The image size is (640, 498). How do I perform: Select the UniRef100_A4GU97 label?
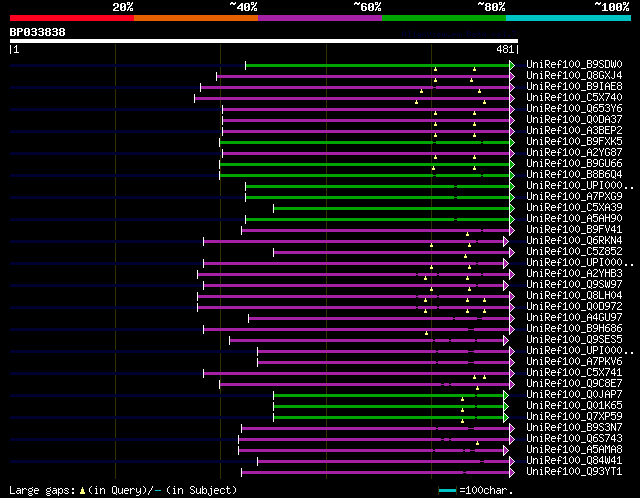pyautogui.click(x=574, y=318)
